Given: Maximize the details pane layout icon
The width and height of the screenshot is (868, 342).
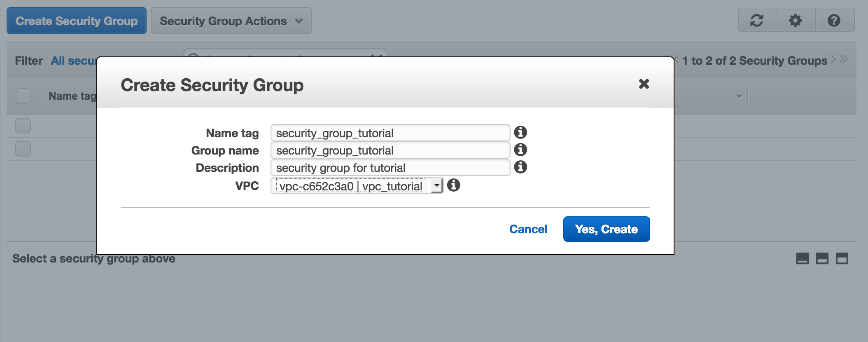Looking at the screenshot, I should (842, 259).
